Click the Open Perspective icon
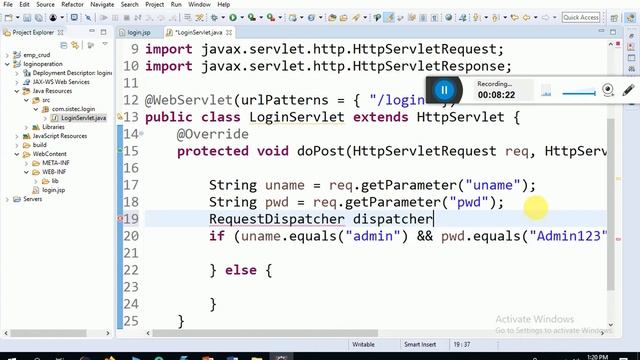Image resolution: width=640 pixels, height=360 pixels. point(614,18)
